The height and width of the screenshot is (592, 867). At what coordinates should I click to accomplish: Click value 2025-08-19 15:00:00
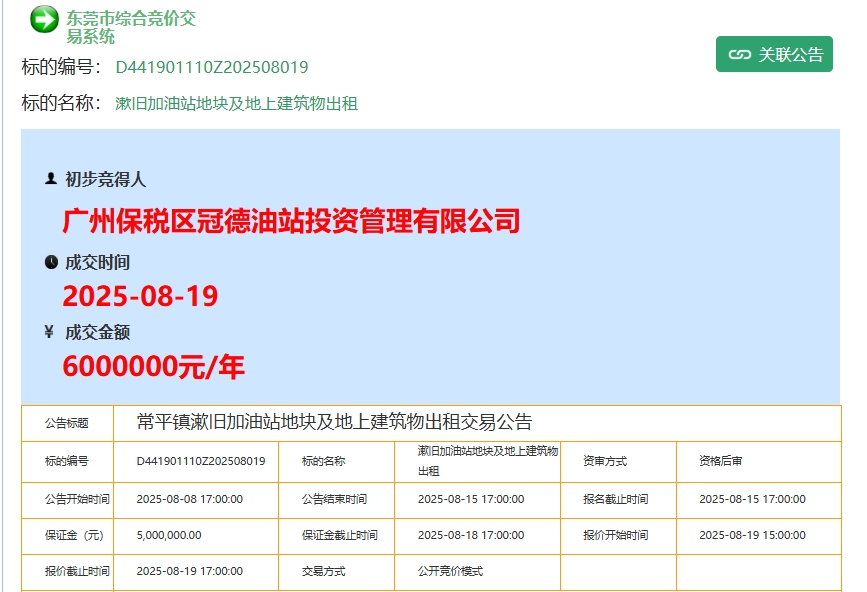(x=753, y=535)
